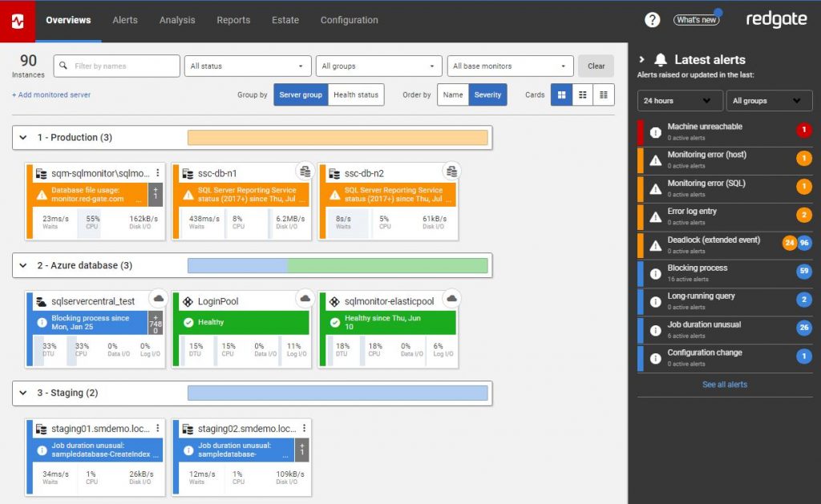
Task: Click the bell icon next to Latest alerts
Action: pos(660,59)
